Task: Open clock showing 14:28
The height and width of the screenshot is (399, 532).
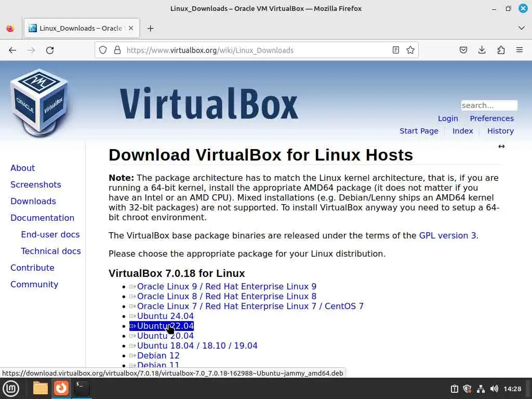Action: pyautogui.click(x=512, y=389)
